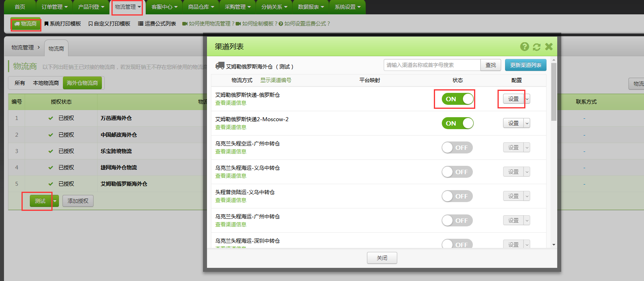Screen dimensions: 644x281
Task: Open the 商品仓库 top menu
Action: tap(201, 7)
